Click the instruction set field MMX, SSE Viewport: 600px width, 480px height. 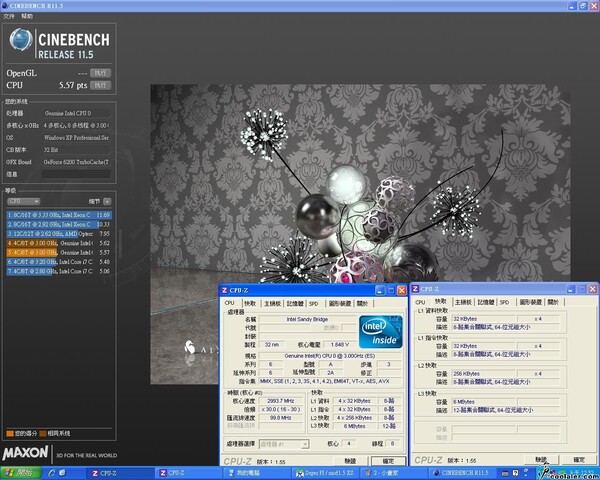330,381
